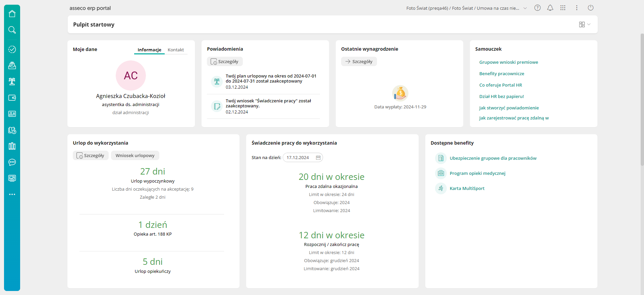Open the dashboard layout dropdown in Pulpit startowy
This screenshot has width=644, height=295.
pos(585,24)
